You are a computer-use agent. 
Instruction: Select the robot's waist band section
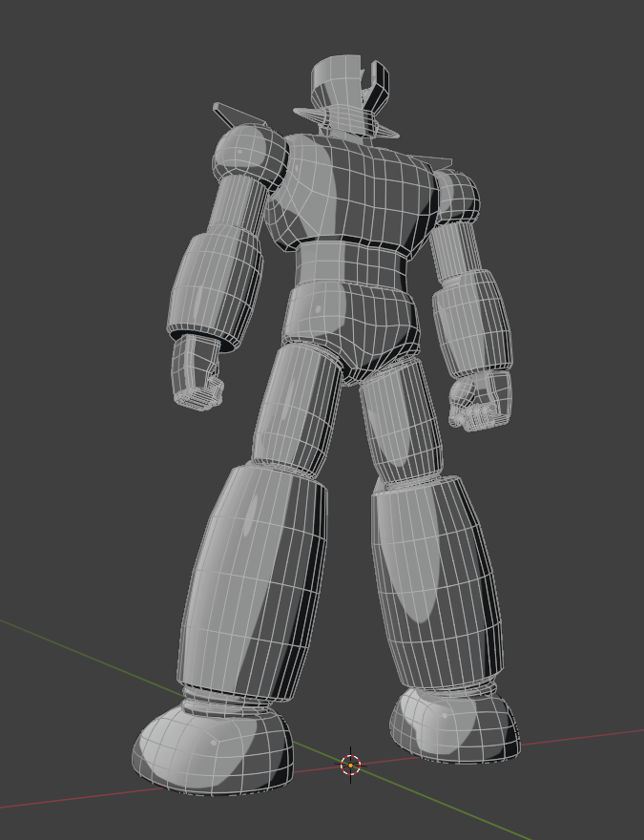tap(351, 262)
